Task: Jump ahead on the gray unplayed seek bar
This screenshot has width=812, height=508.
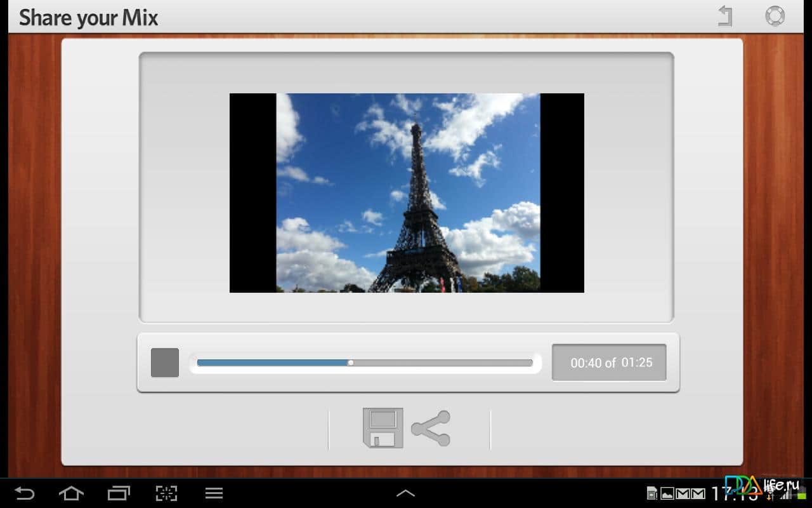Action: [x=444, y=363]
